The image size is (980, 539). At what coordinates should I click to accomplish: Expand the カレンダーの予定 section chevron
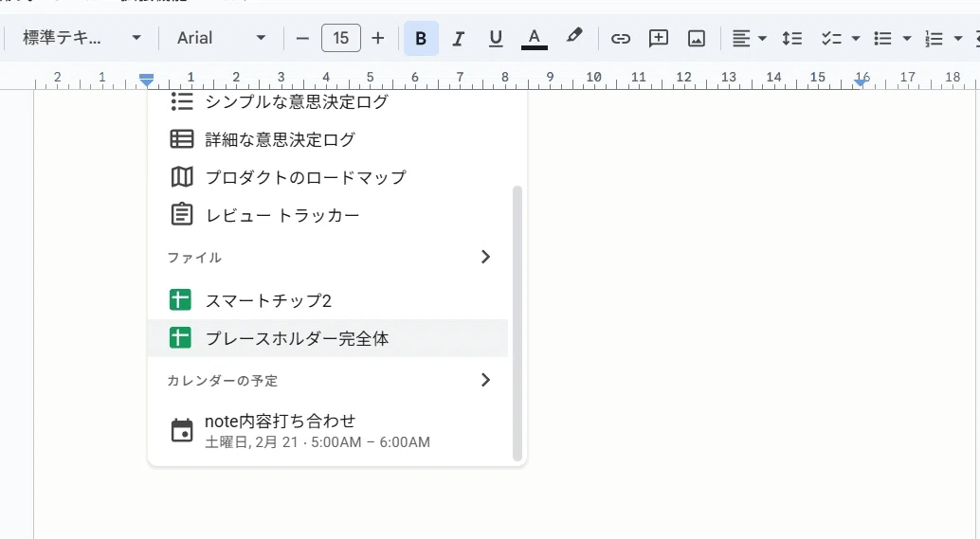click(485, 380)
